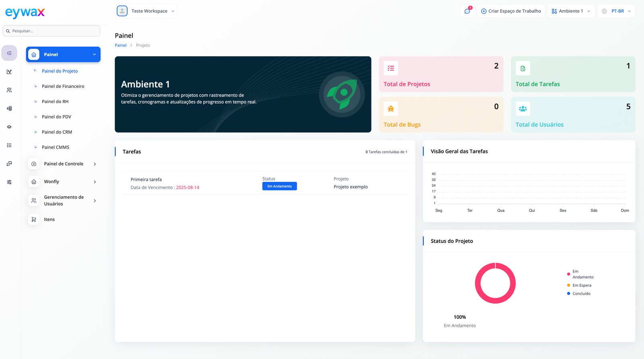Screen dimensions: 644x359
Task: Click the chart analytics icon in left rail
Action: (9, 72)
